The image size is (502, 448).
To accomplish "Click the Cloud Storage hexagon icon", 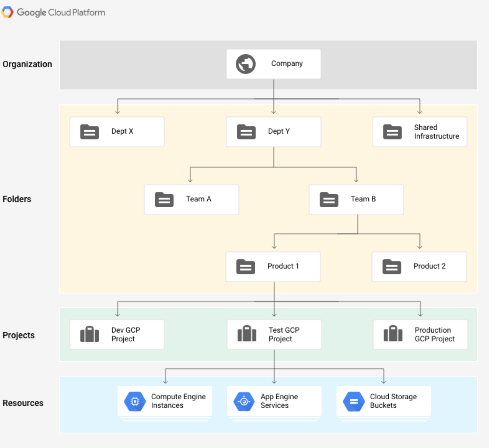I will coord(354,401).
